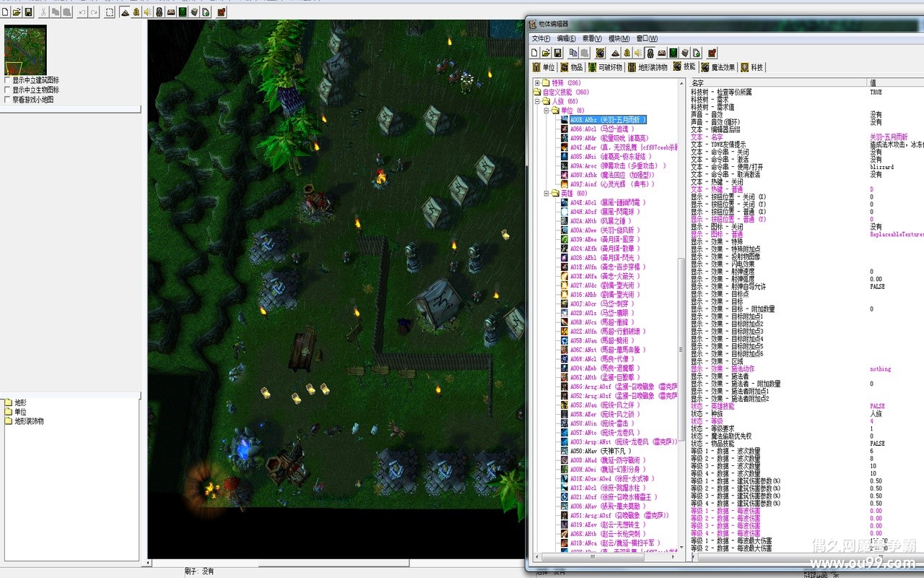Screen dimensions: 924x578
Task: Click the Terrain Editor icon in main toolbar
Action: coord(125,12)
